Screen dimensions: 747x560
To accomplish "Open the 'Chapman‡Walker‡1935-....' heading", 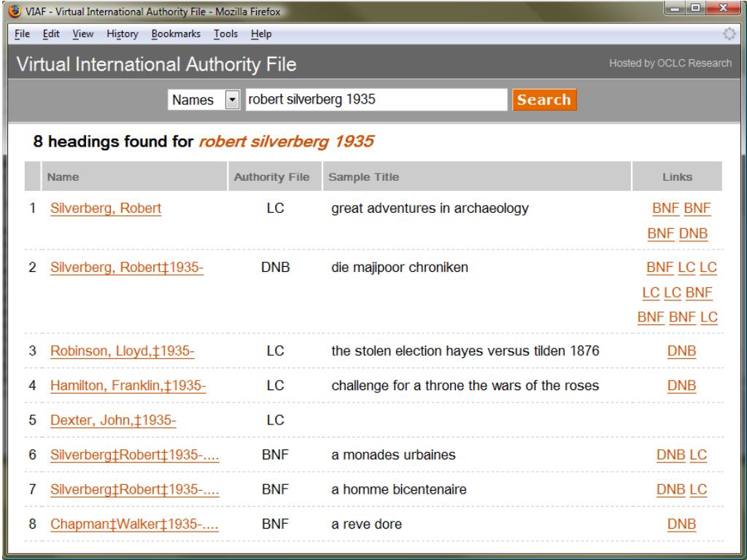I will tap(134, 524).
